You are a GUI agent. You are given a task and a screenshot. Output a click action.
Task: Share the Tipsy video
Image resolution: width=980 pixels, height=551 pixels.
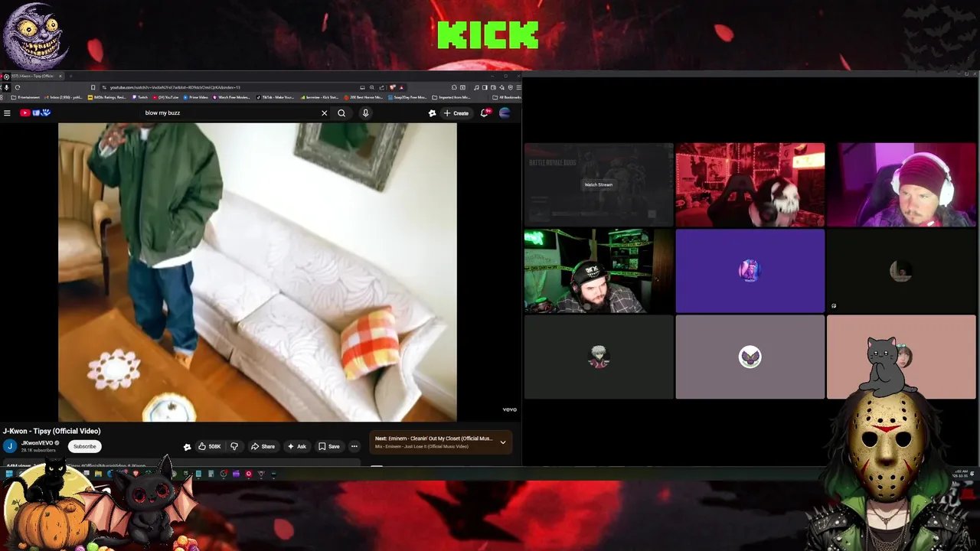(263, 446)
